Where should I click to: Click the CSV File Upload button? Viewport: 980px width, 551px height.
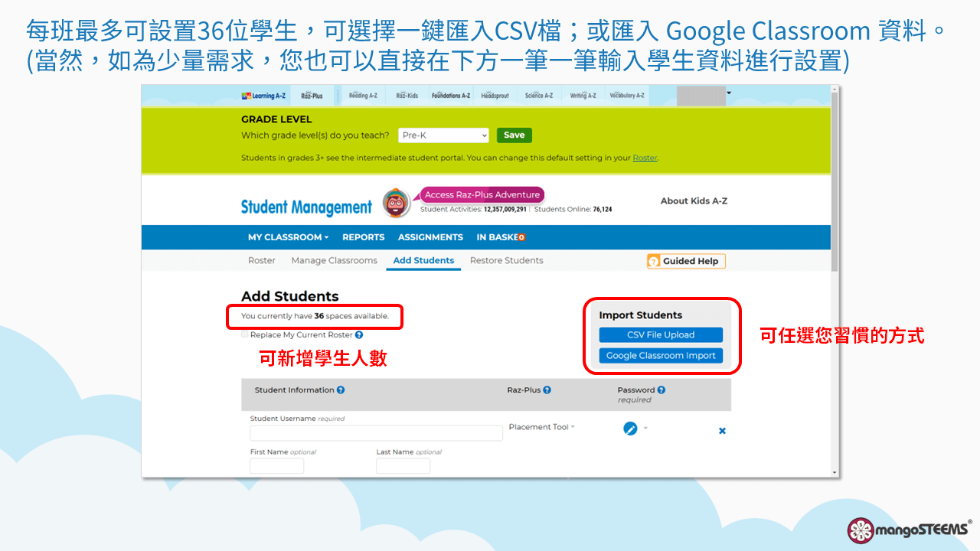click(661, 335)
